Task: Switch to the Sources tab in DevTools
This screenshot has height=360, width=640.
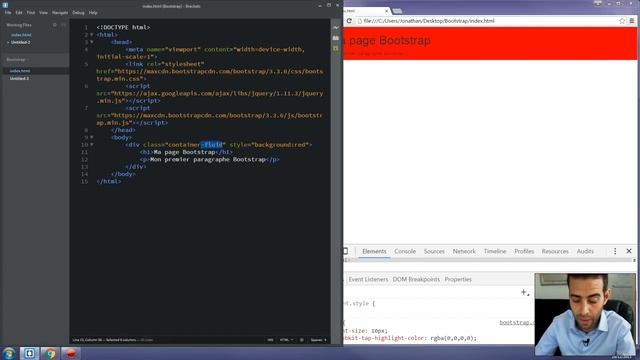Action: point(434,251)
